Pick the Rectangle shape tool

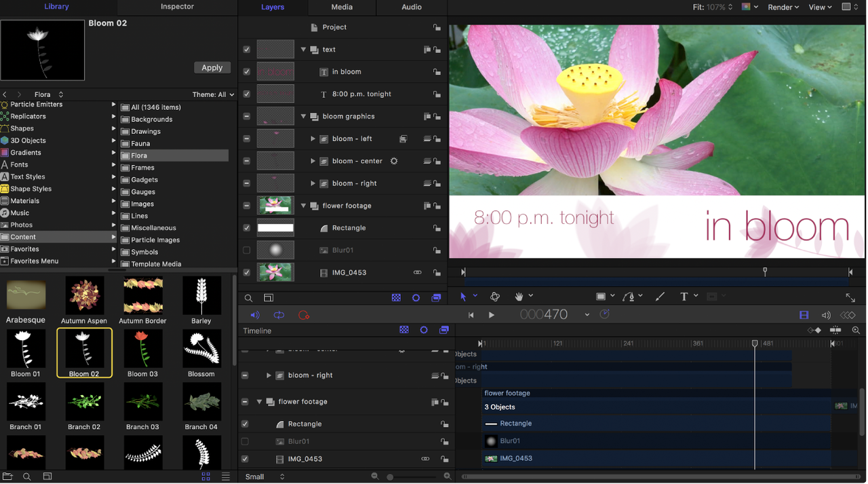pos(601,297)
